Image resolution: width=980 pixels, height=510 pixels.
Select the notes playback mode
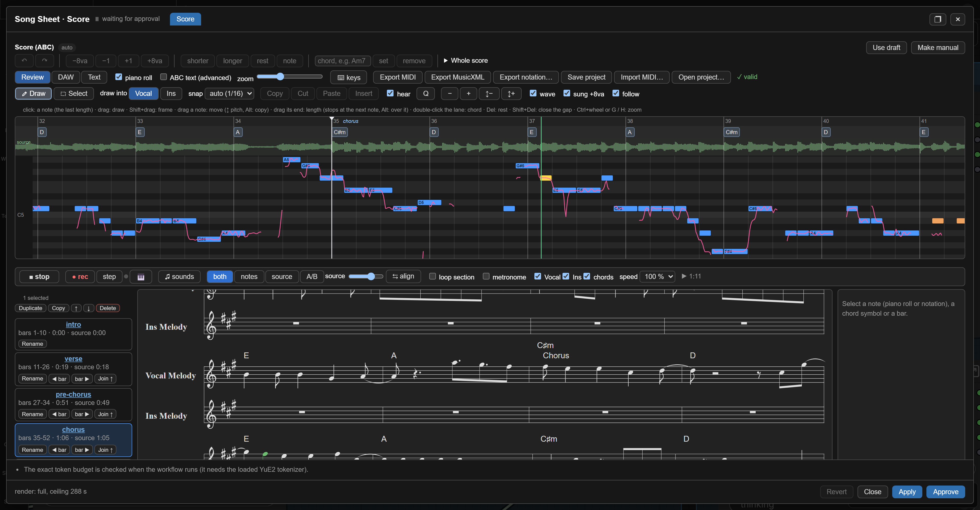[249, 277]
